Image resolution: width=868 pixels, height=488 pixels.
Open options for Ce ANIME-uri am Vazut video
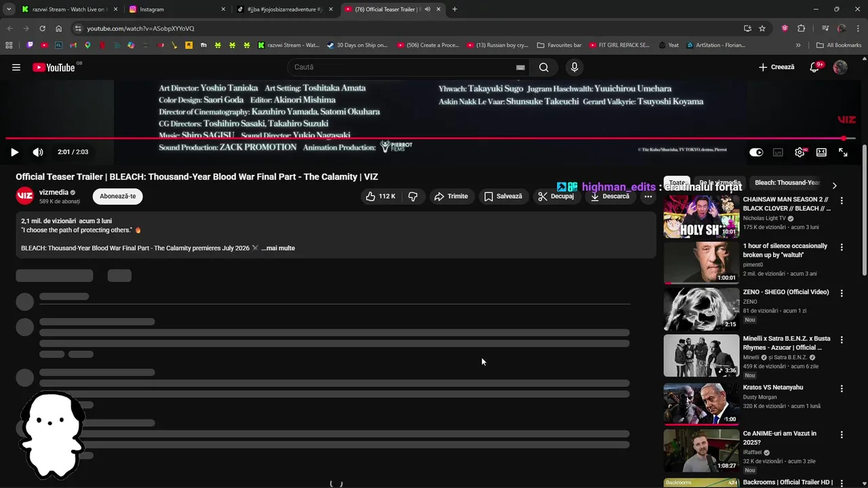coord(842,434)
